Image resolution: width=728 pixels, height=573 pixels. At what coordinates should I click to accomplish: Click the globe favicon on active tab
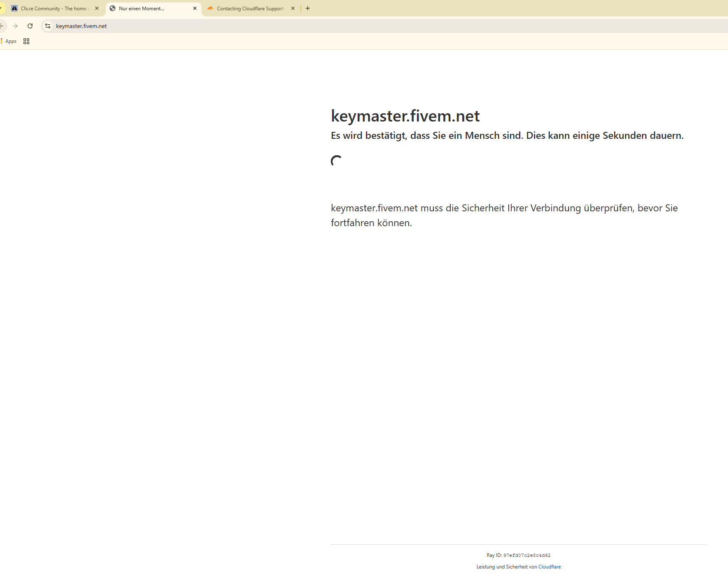click(x=112, y=8)
